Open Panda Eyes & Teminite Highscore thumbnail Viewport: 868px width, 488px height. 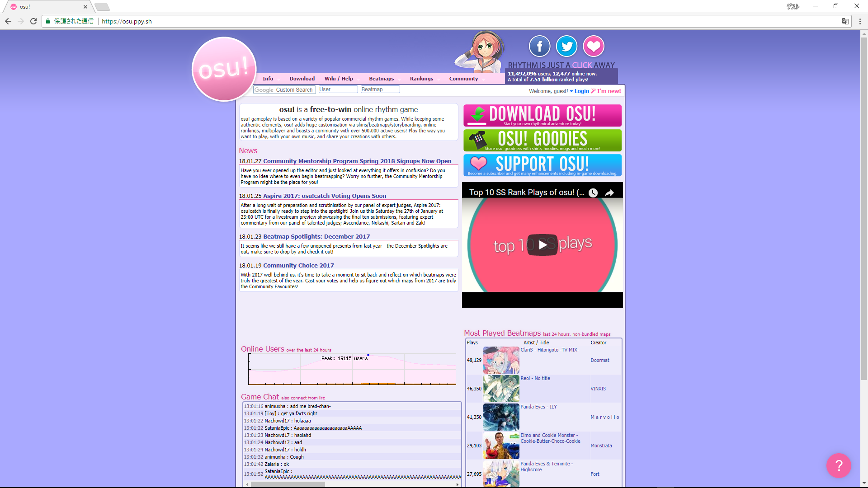(501, 474)
